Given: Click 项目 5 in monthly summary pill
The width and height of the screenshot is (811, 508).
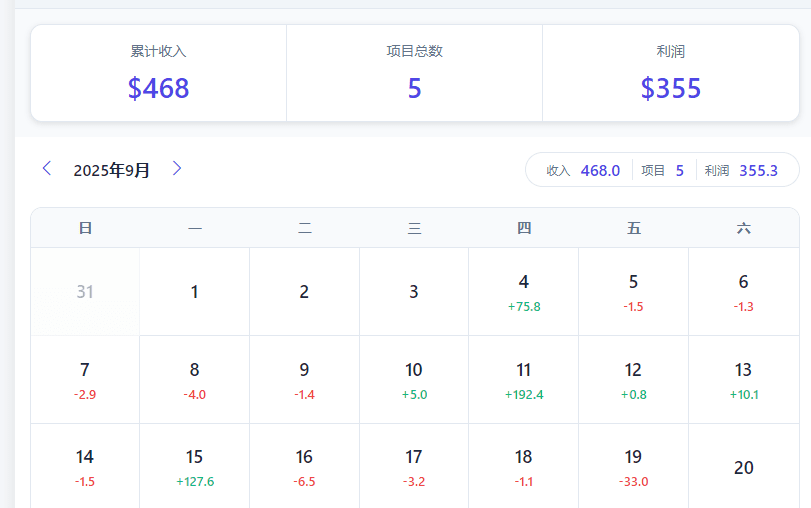Looking at the screenshot, I should point(662,170).
